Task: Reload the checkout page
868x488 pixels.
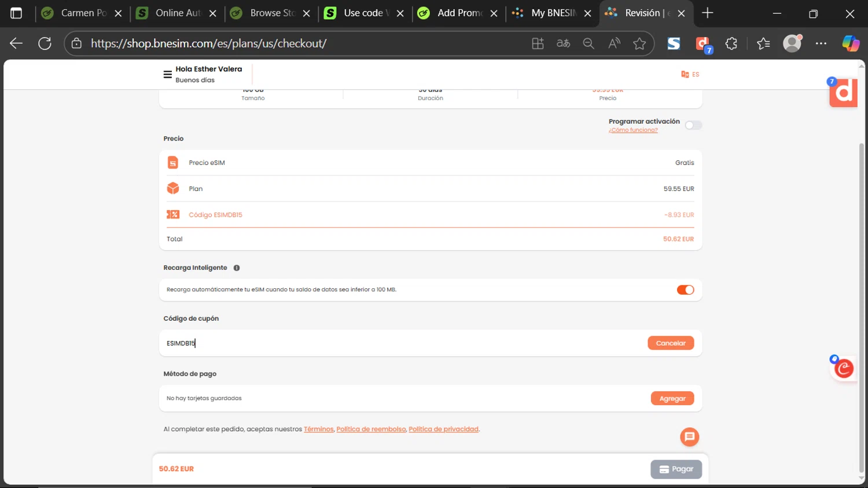Action: (x=45, y=43)
